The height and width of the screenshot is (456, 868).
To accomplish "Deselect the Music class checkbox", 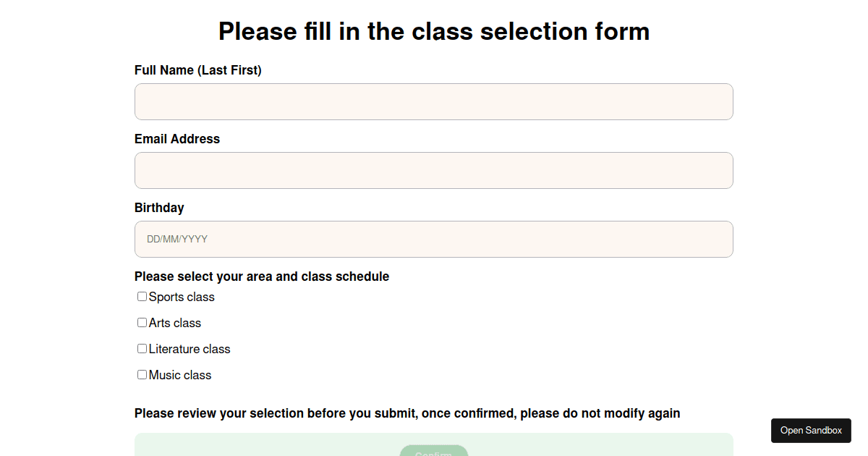I will pos(142,374).
